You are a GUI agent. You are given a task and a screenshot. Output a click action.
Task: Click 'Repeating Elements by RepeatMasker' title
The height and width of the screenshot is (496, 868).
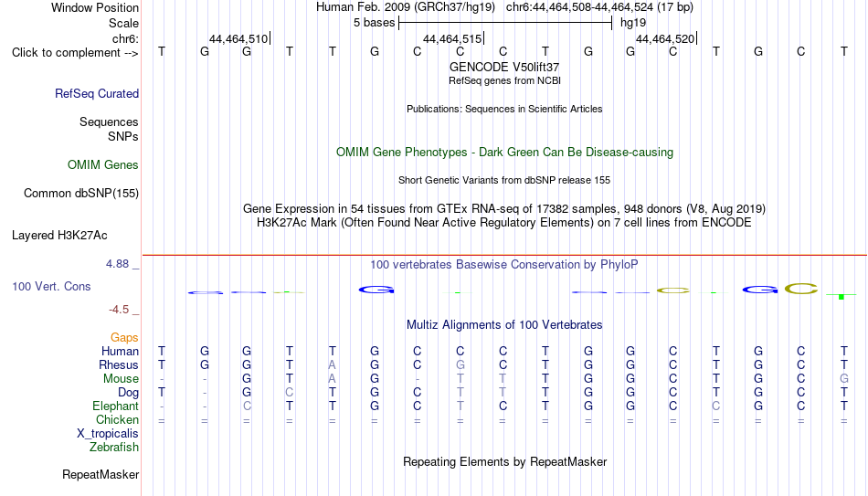(x=505, y=461)
